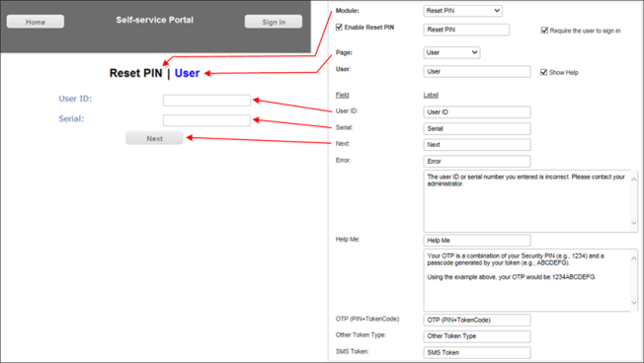Toggle the Enable Reset PIN checkbox
The width and height of the screenshot is (644, 363).
pos(339,27)
